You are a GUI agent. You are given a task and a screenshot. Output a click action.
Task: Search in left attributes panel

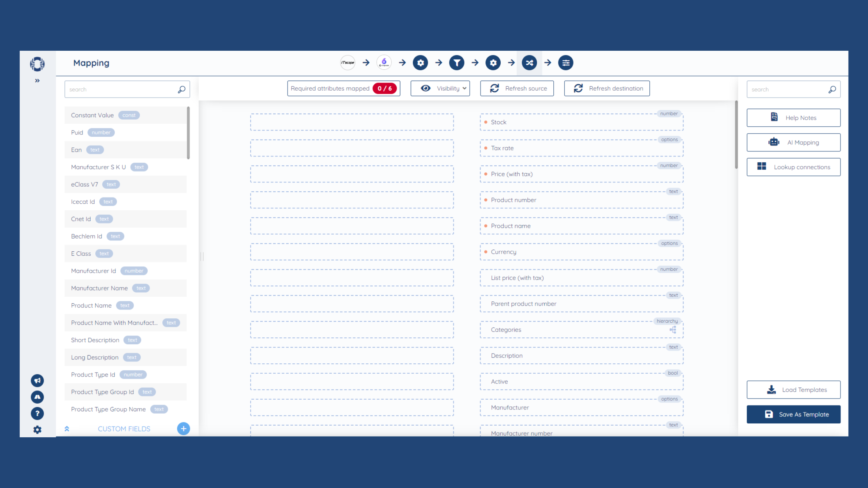[127, 89]
